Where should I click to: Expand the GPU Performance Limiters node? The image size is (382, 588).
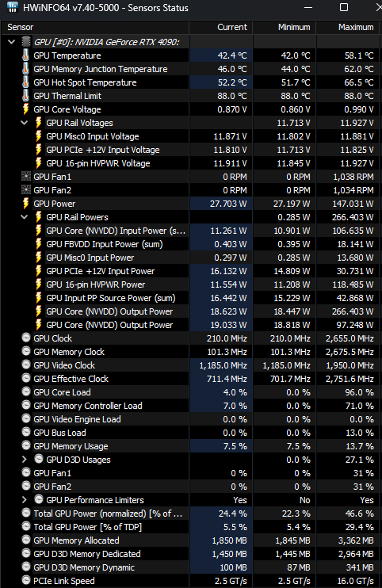point(25,500)
